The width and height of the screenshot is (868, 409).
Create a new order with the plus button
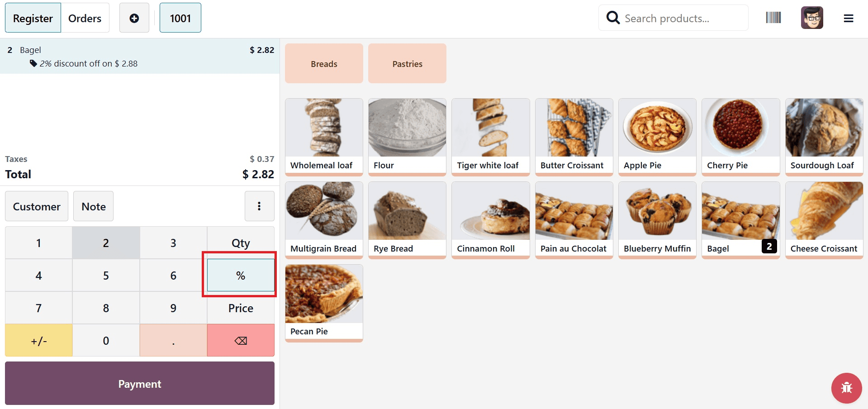(134, 18)
